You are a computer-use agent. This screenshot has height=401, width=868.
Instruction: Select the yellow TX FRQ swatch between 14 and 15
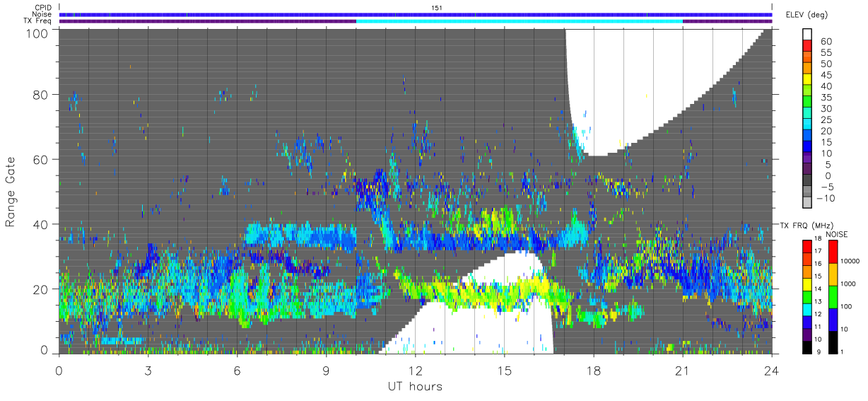(807, 284)
